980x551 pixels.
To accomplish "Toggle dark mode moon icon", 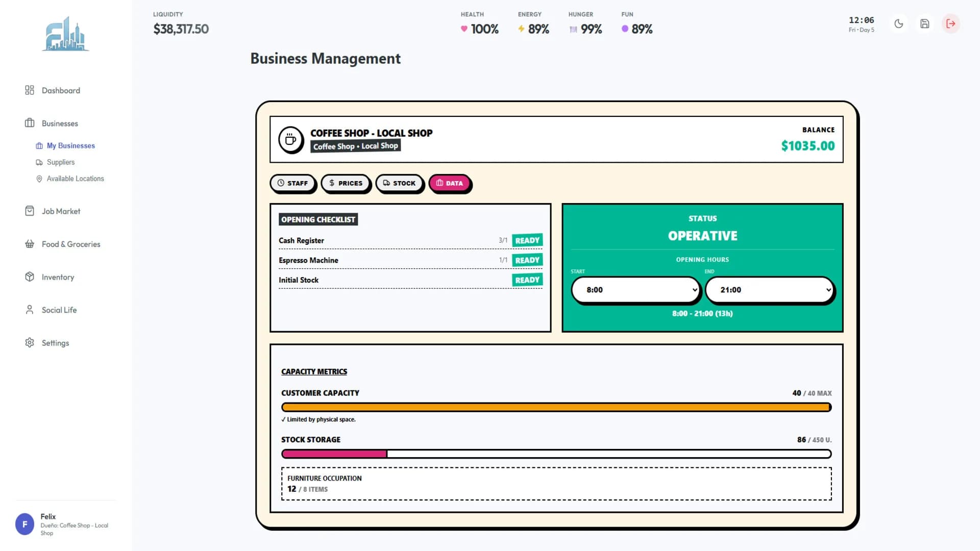I will [899, 23].
